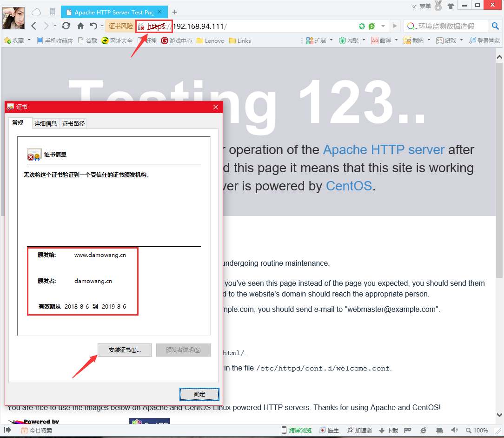Viewport: 504px width, 438px height.
Task: Open a new tab with plus button
Action: (x=174, y=12)
